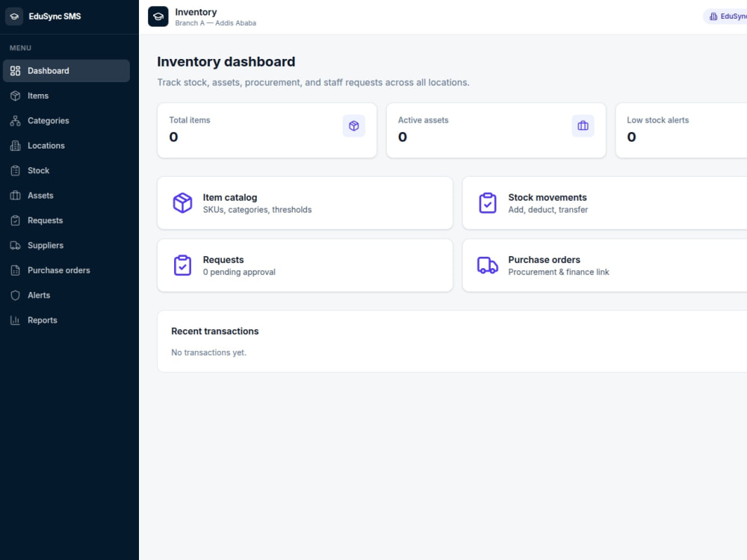
Task: Click 'Branch A — Addis Ababa' subtitle
Action: point(215,23)
